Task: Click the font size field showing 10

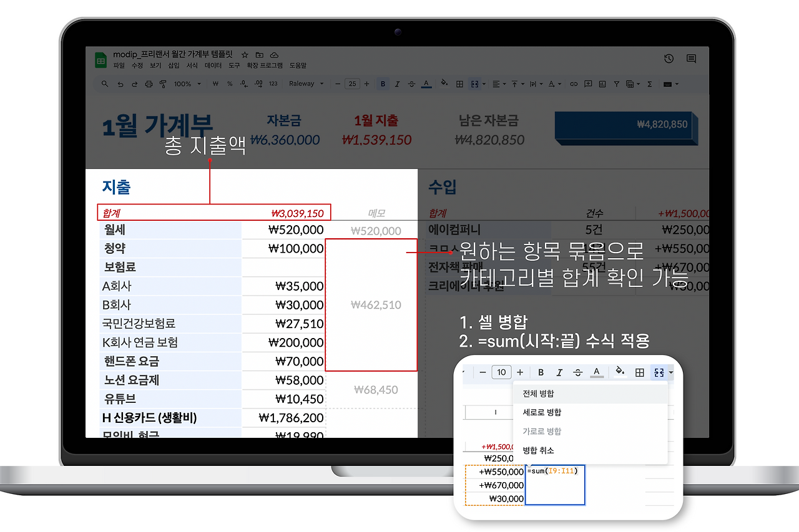Action: [501, 372]
